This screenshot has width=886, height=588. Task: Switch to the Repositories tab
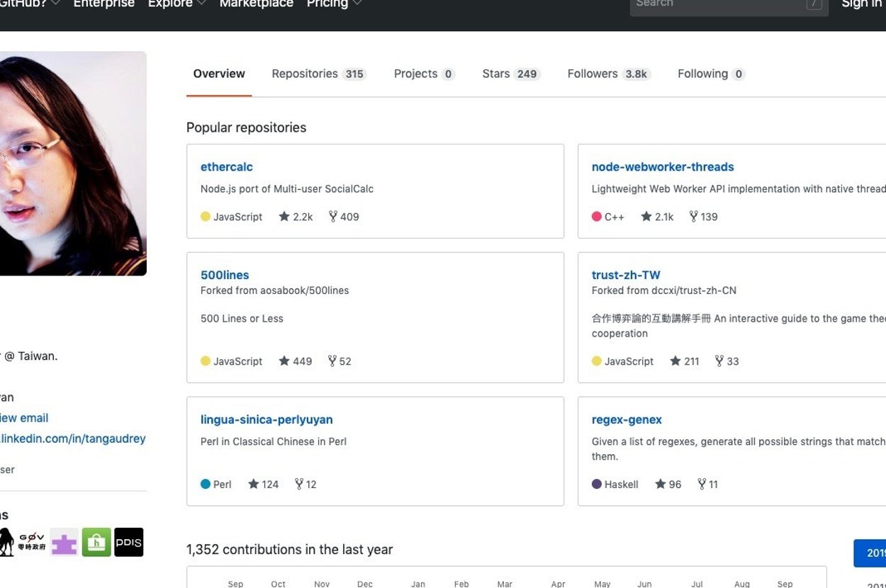pos(319,74)
